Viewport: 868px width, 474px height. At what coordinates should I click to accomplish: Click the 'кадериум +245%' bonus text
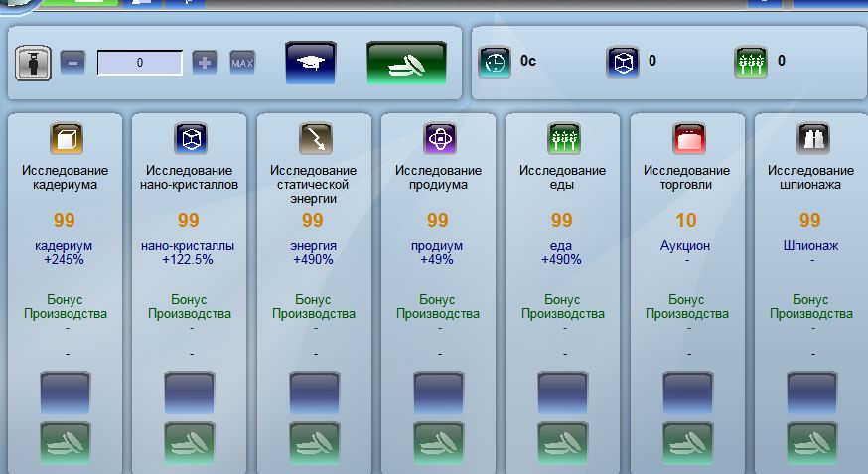click(64, 253)
